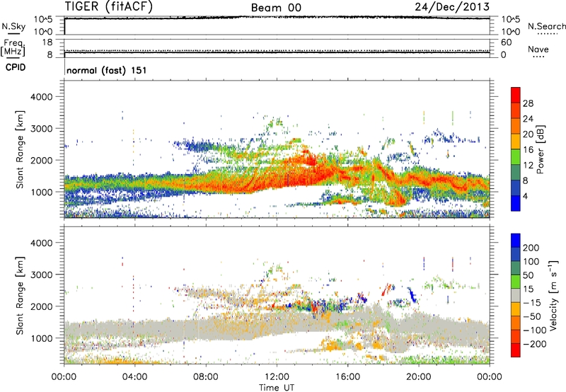Image resolution: width=566 pixels, height=392 pixels.
Task: Click the N.Search legend label
Action: 546,26
